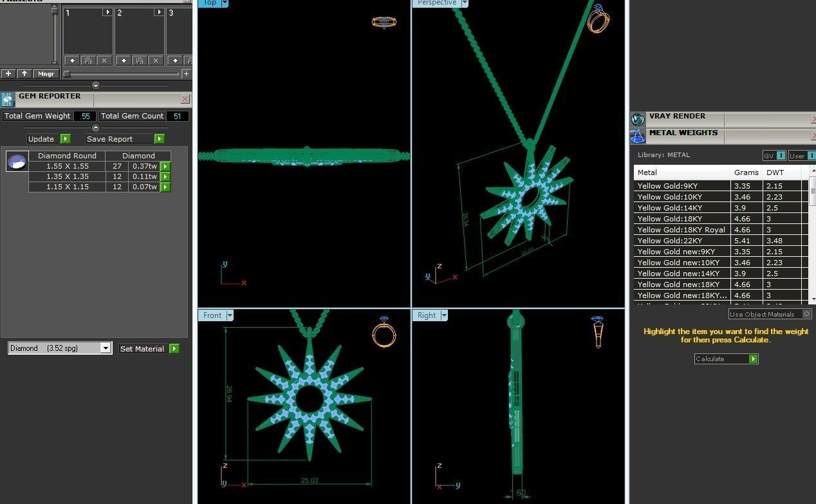Toggle Use Object Materials option
Screen dimensions: 816x504
(x=770, y=314)
